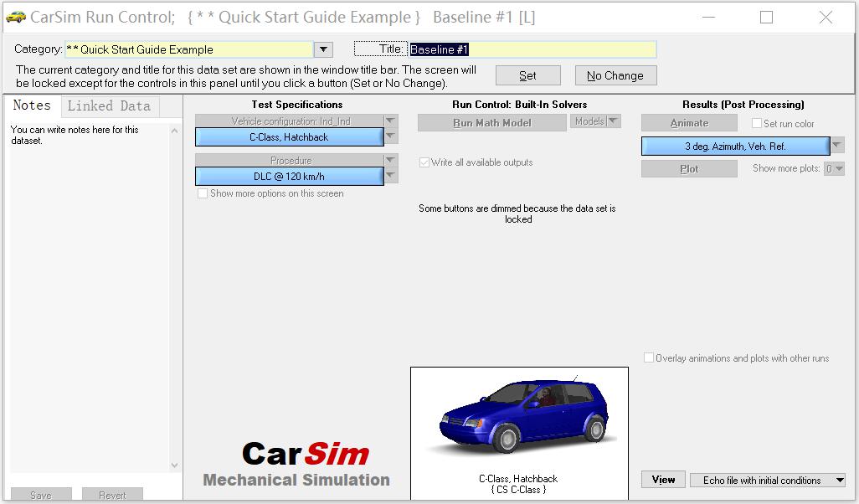Select the Notes tab
This screenshot has width=859, height=504.
pyautogui.click(x=32, y=105)
